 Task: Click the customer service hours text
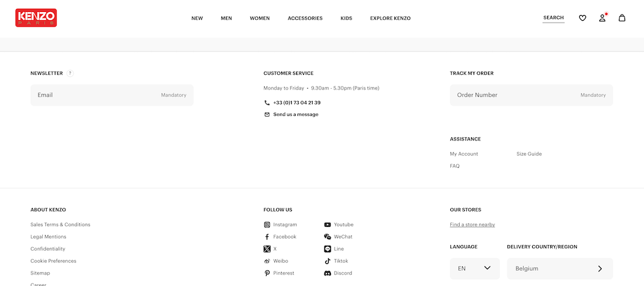click(321, 88)
